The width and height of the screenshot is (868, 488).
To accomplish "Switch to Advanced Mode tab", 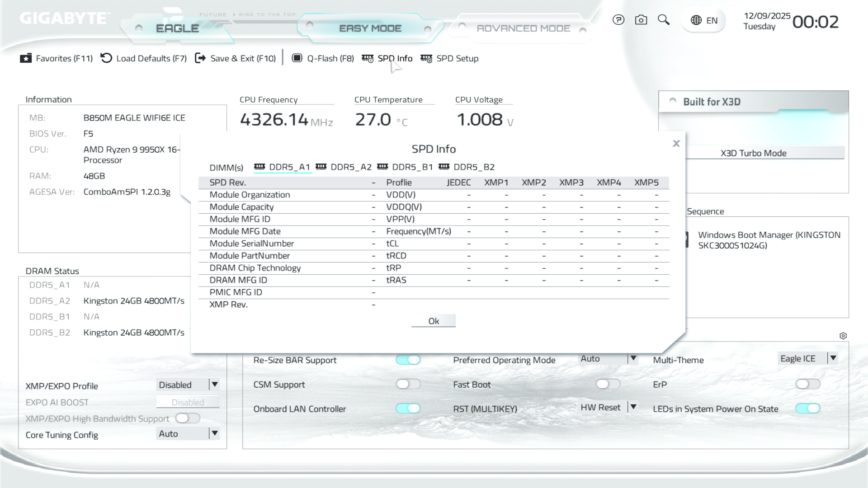I will point(523,28).
